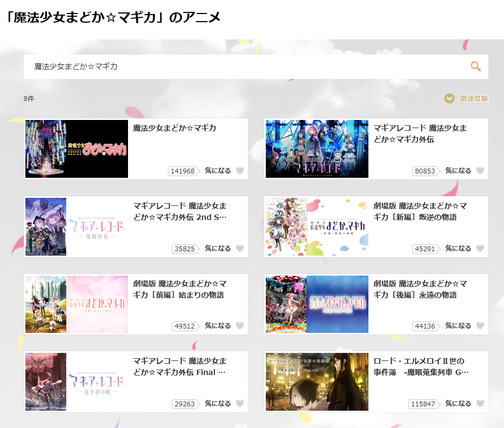This screenshot has height=428, width=504.
Task: Click the 141968 interest count badge
Action: pyautogui.click(x=183, y=171)
